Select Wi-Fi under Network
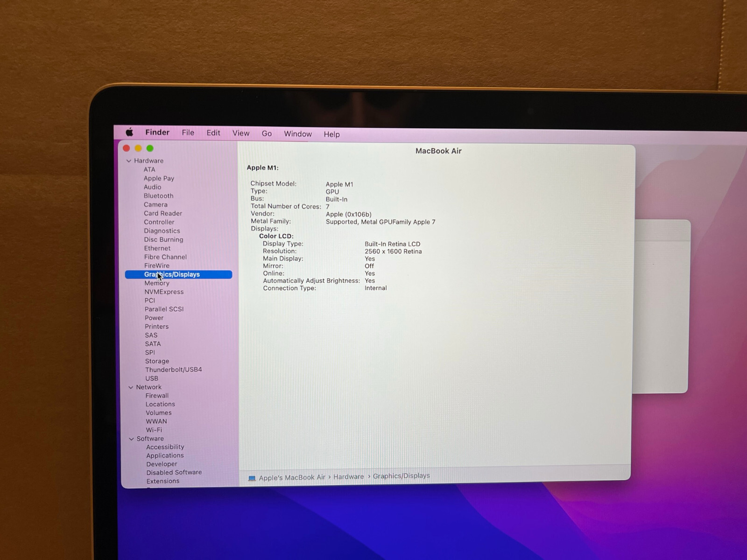Viewport: 747px width, 560px height. 154,430
